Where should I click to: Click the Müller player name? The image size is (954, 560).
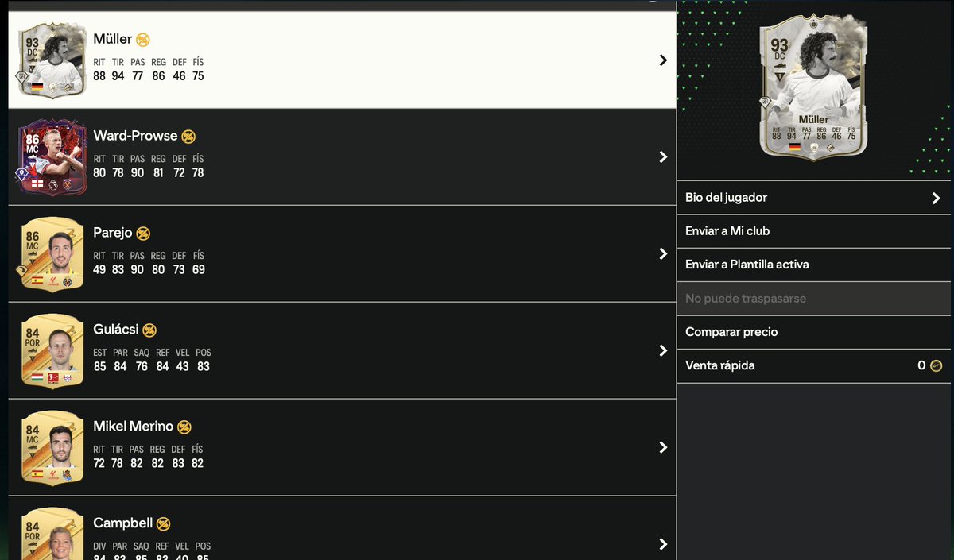[112, 40]
